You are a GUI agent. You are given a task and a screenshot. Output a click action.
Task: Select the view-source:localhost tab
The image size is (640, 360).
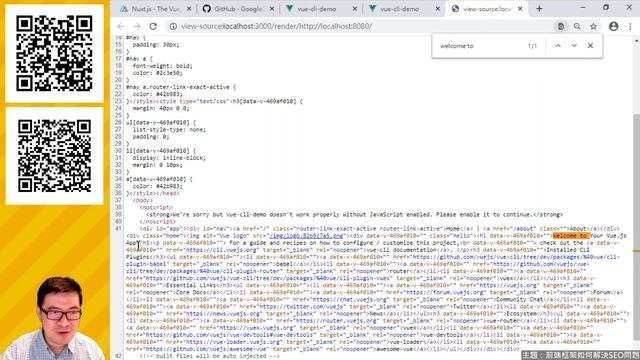486,9
